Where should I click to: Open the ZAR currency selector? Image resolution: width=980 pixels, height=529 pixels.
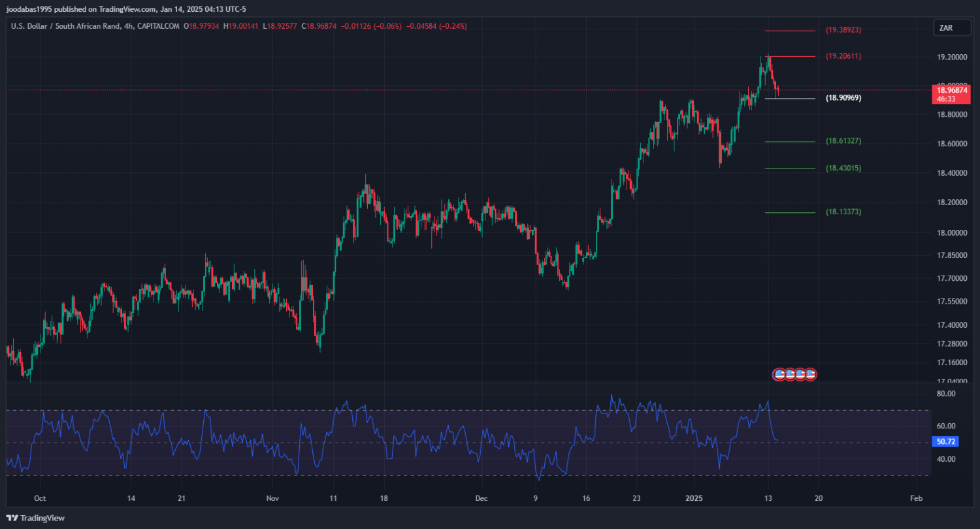945,27
